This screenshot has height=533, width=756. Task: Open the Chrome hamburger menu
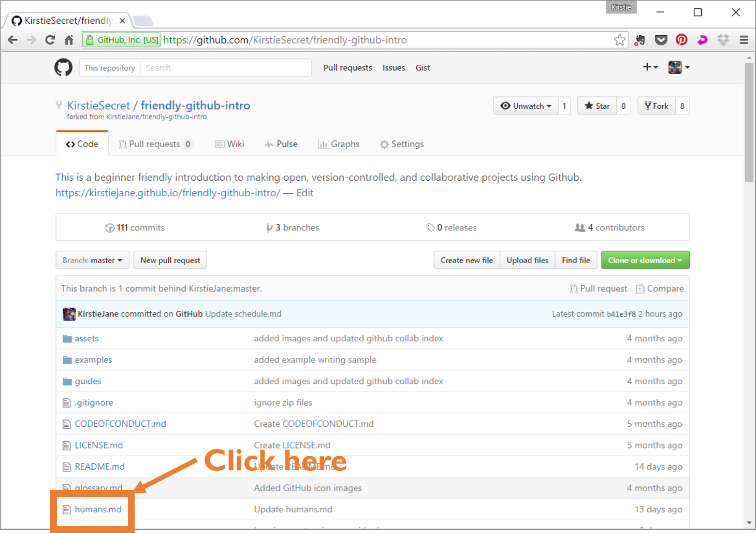[744, 40]
